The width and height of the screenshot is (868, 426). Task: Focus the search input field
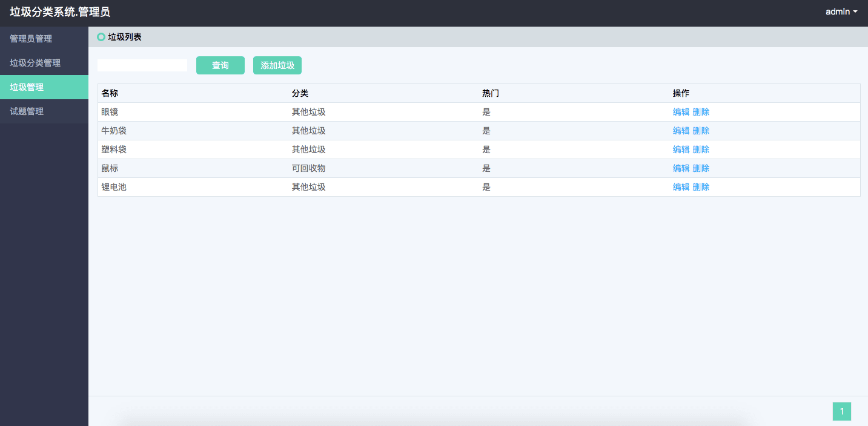[x=142, y=65]
